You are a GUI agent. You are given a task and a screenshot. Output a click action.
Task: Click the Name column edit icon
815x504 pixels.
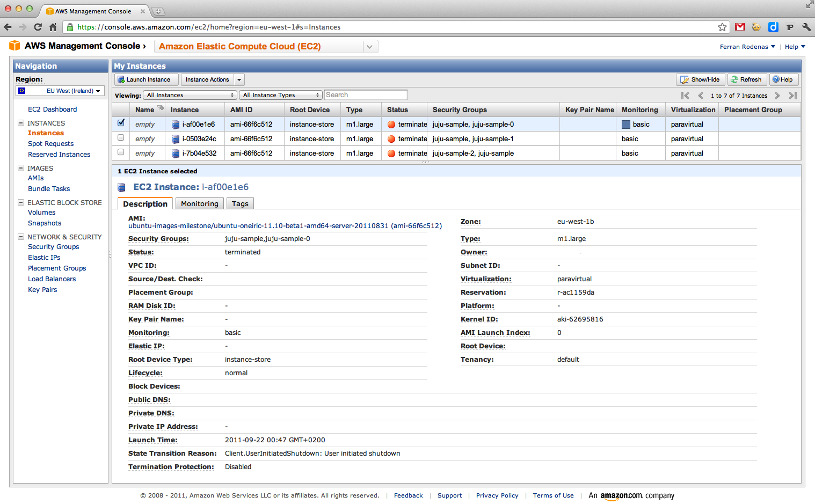160,108
